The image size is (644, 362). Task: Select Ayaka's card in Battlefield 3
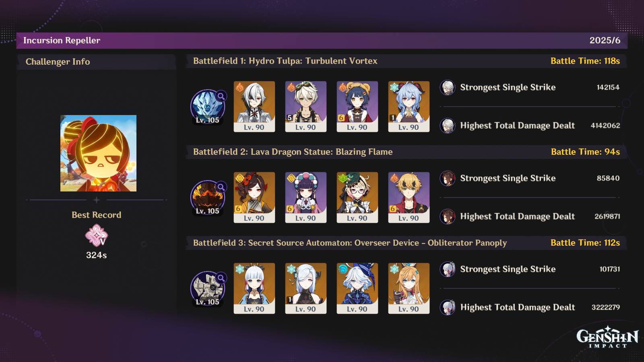pyautogui.click(x=254, y=288)
